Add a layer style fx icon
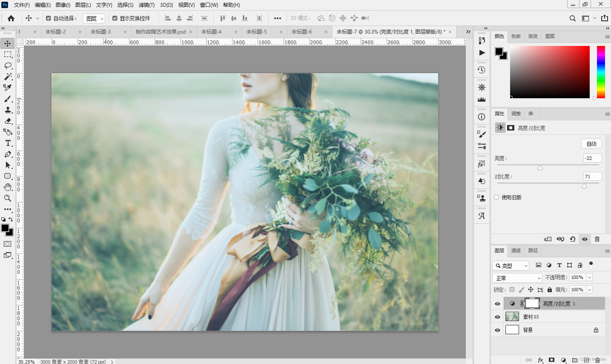Image resolution: width=611 pixels, height=364 pixels. click(x=540, y=360)
